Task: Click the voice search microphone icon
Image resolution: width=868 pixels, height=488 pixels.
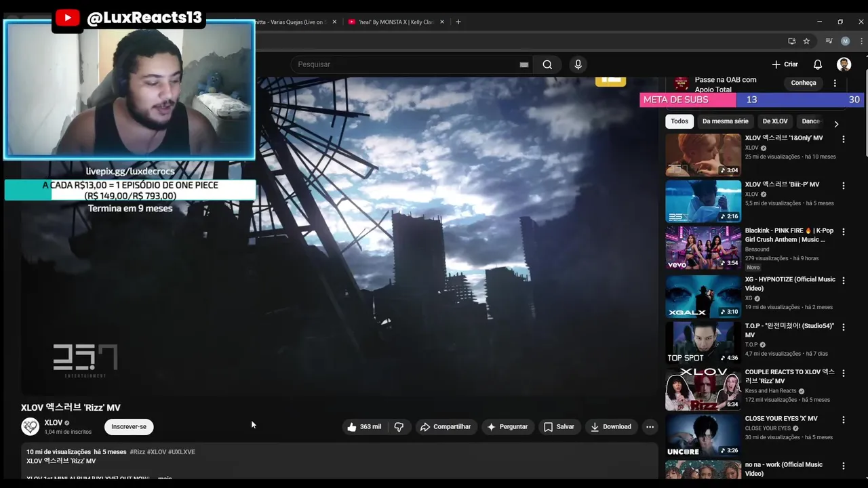Action: click(578, 64)
